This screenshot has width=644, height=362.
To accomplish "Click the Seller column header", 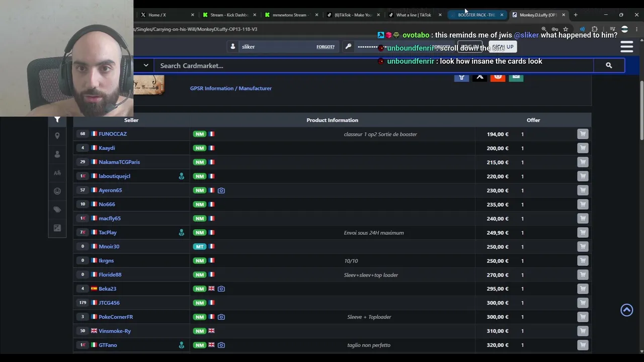I will coord(131,120).
